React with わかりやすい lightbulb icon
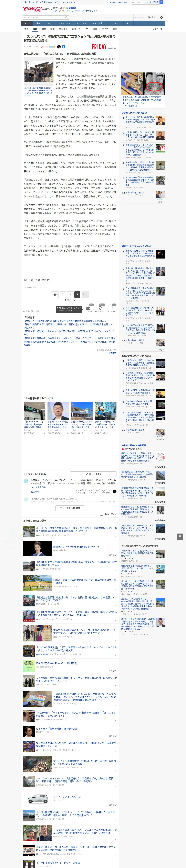 [100, 308]
